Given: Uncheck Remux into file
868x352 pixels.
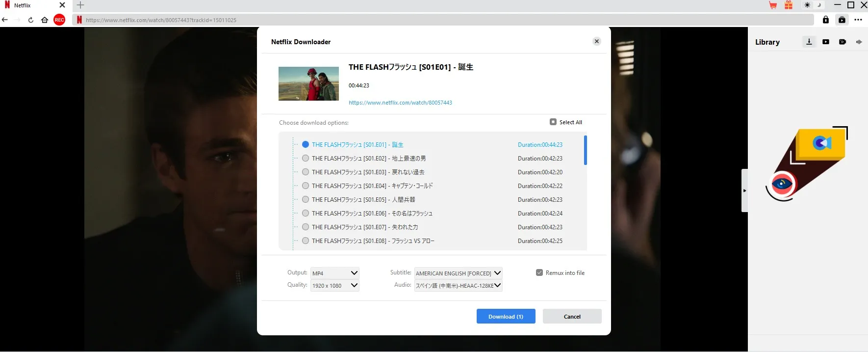Looking at the screenshot, I should click(539, 272).
